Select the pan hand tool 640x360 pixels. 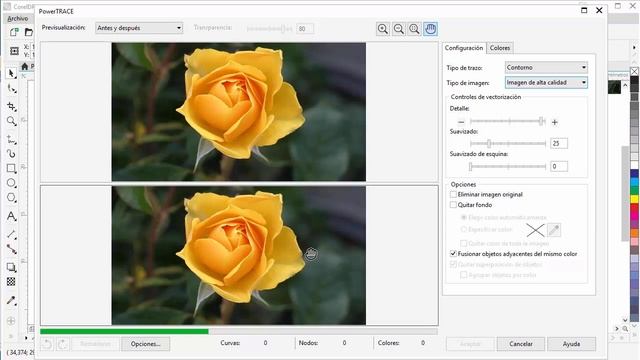click(430, 29)
